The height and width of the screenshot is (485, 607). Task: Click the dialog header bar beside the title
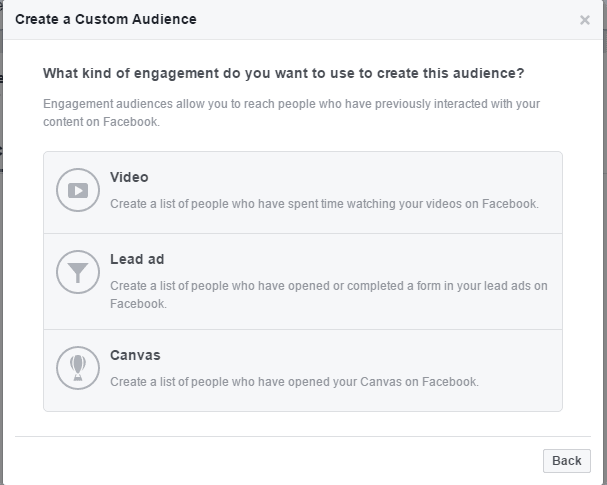387,19
